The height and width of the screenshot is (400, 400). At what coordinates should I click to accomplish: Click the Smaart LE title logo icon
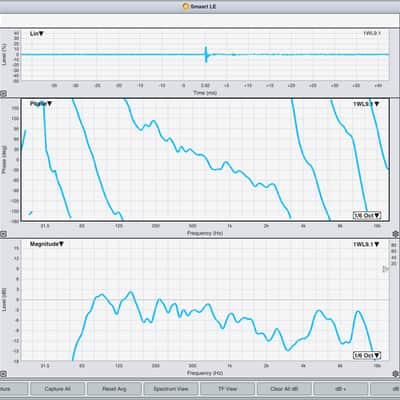click(186, 6)
